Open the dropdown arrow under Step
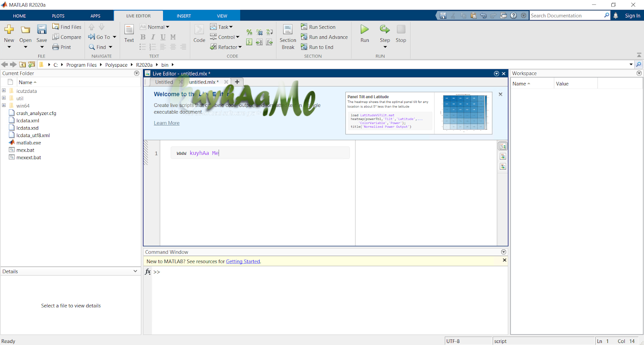Screen dimensions: 644x345 385,47
